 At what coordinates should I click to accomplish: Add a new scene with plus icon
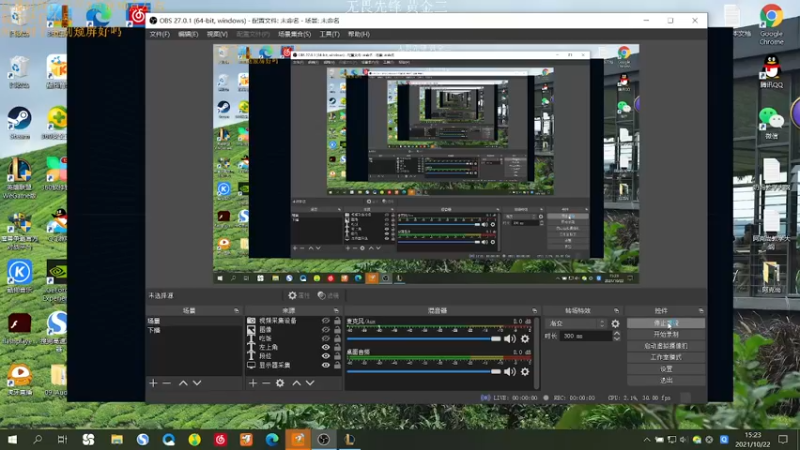[153, 383]
